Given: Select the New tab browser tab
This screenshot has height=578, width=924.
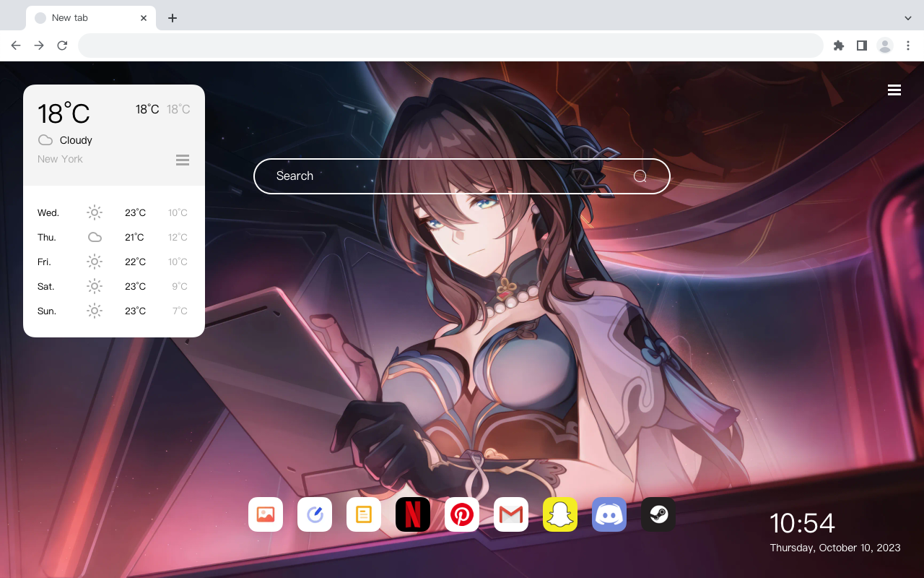Looking at the screenshot, I should (91, 18).
